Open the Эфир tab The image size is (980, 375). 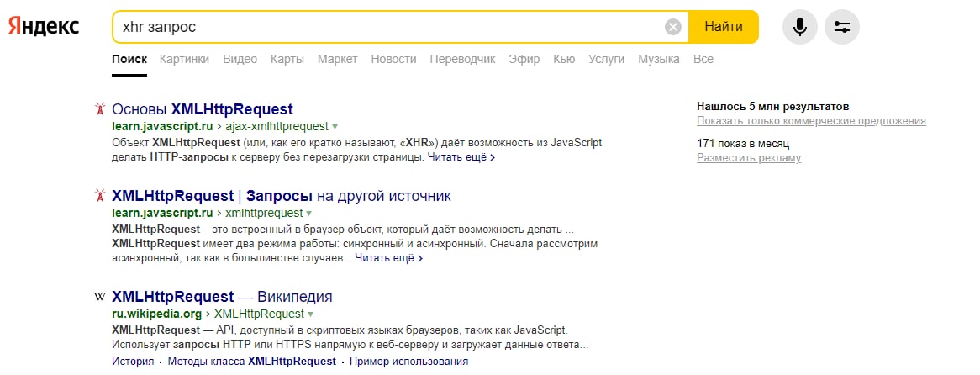[524, 60]
